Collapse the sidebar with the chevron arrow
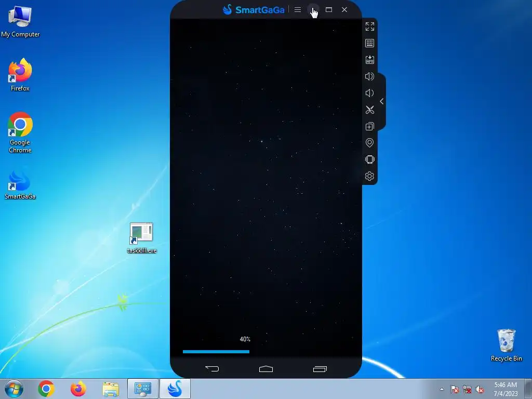Viewport: 532px width, 399px height. [382, 101]
